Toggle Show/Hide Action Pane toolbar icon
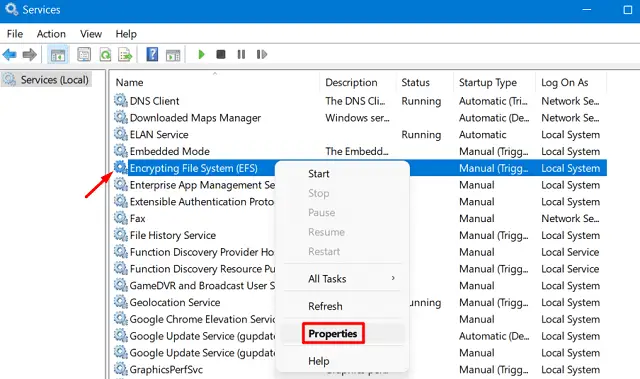Viewport: 640px width, 379px height. pyautogui.click(x=173, y=55)
